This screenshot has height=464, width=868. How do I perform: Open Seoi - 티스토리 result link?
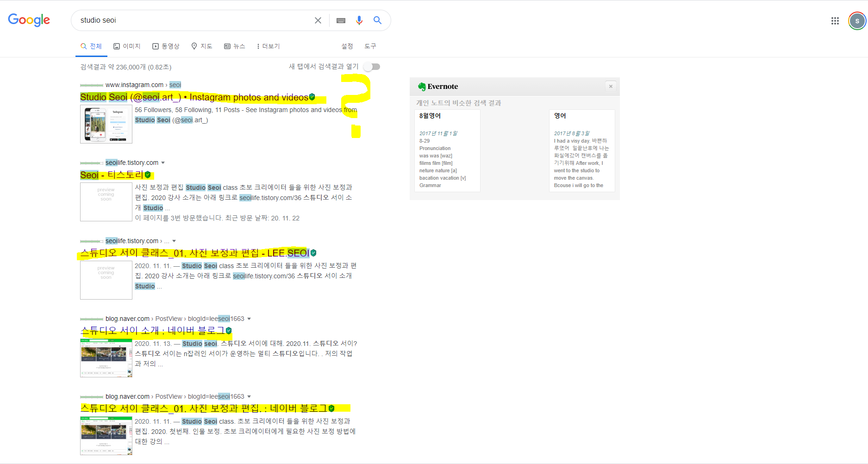[x=112, y=175]
